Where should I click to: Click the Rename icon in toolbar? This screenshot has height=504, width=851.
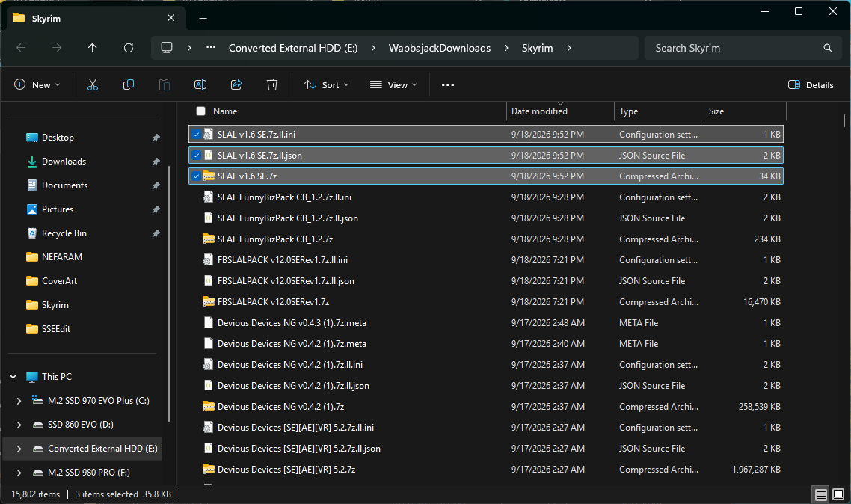(200, 84)
